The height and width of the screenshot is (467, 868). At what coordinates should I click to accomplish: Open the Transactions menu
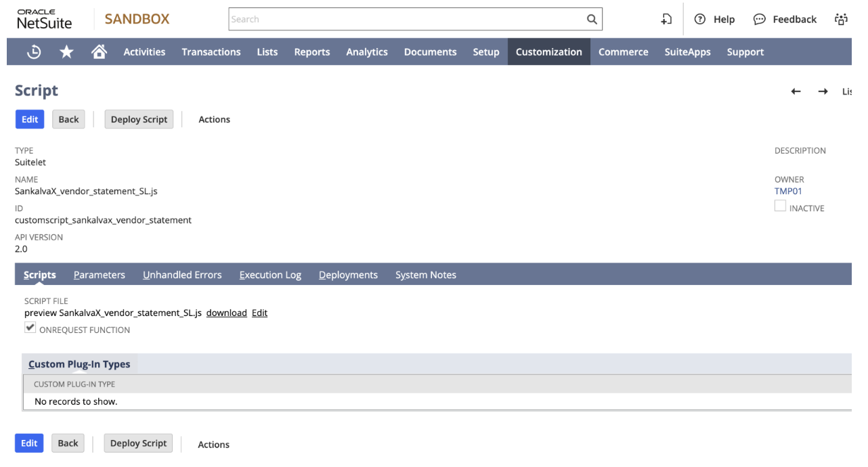[x=211, y=52]
